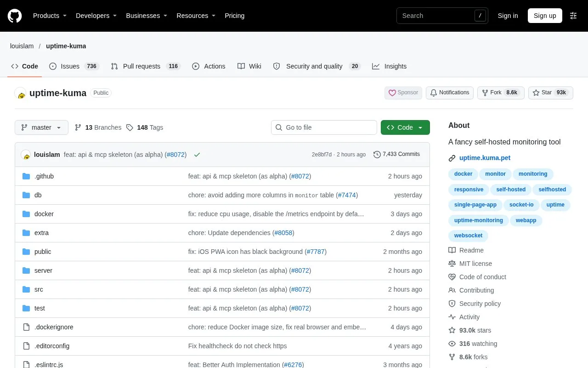Click the stars icon in About
Image resolution: width=588 pixels, height=368 pixels.
pos(452,330)
